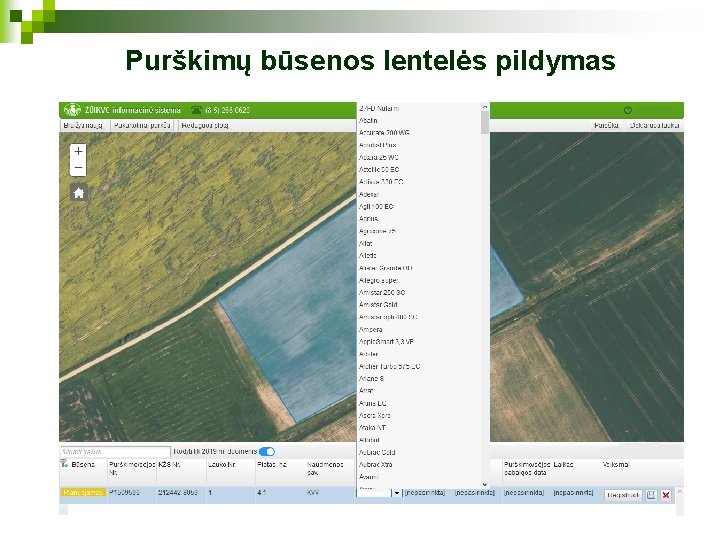
Task: Open the first toolbar menu 'Braižymas'
Action: pyautogui.click(x=83, y=125)
